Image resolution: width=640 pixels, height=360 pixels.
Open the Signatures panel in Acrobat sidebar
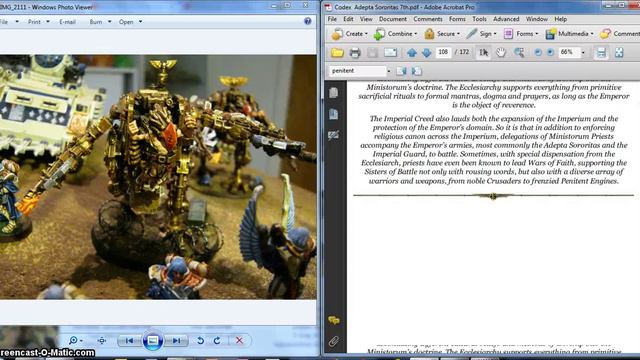[x=333, y=135]
